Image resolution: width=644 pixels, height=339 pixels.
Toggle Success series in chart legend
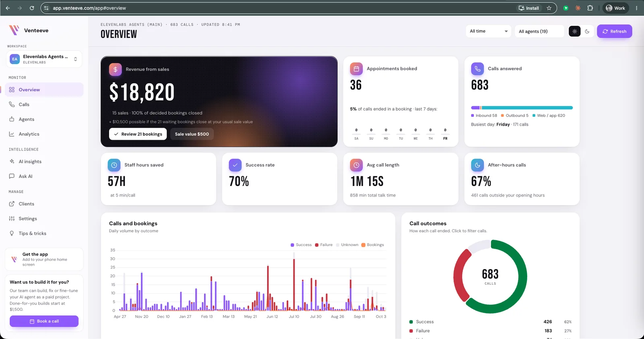(x=301, y=245)
